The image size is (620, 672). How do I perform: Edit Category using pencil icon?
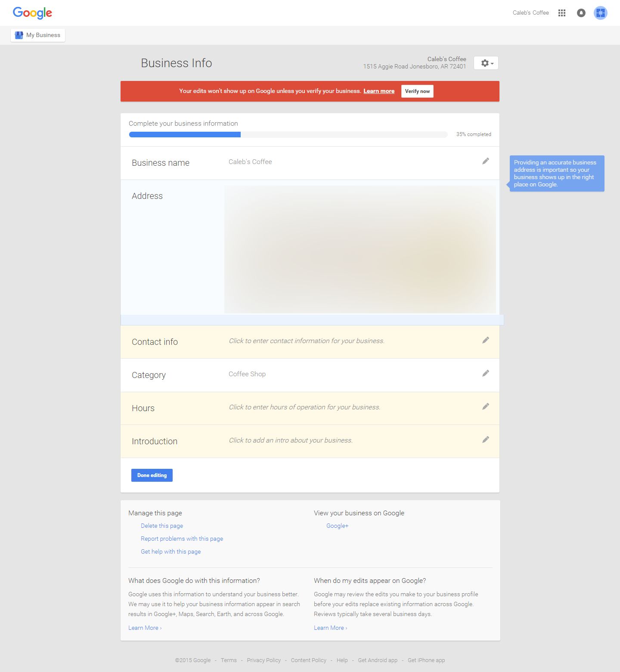485,373
